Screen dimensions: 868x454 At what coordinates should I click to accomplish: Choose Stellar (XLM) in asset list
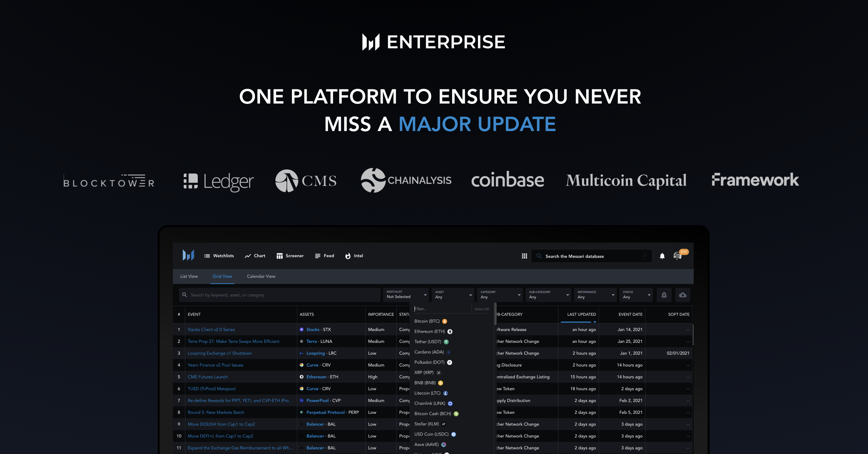tap(430, 424)
